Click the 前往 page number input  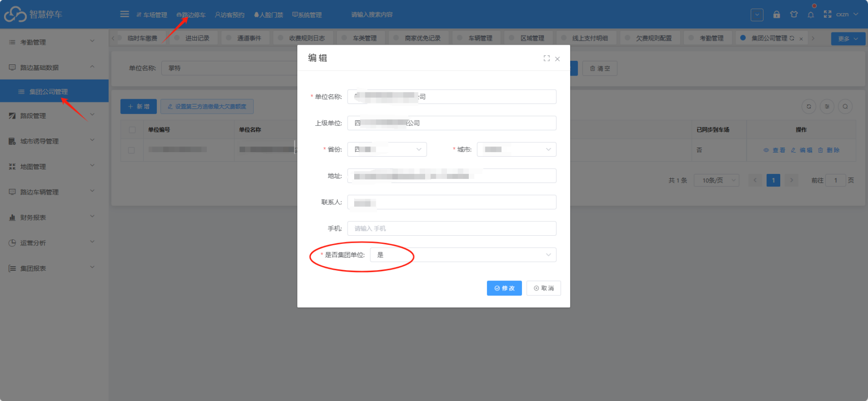[836, 180]
